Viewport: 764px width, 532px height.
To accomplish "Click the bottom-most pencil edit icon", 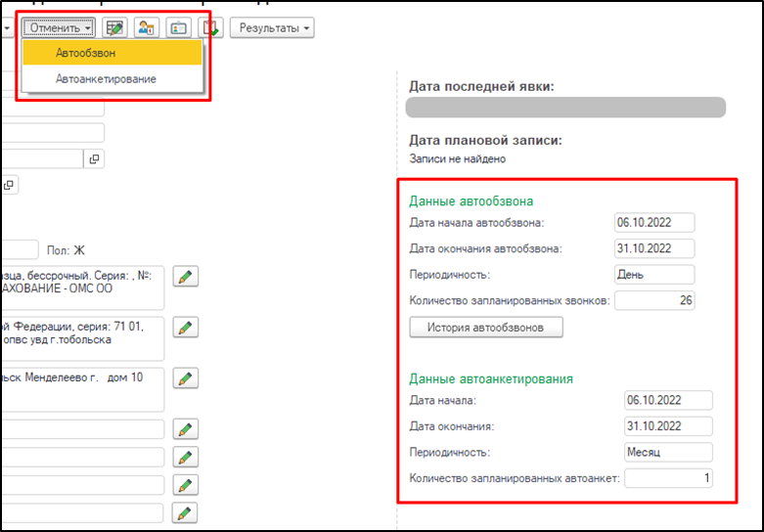I will pos(184,512).
